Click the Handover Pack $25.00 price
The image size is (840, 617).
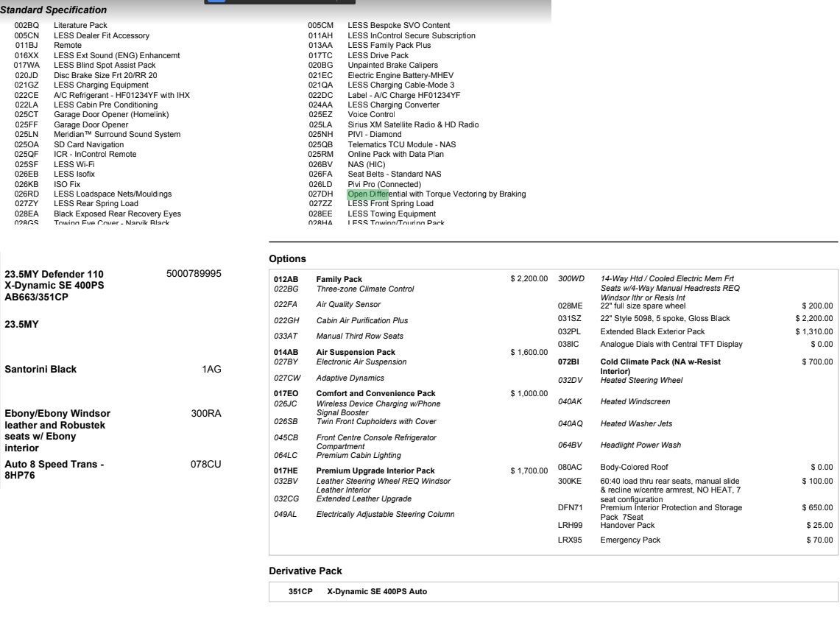pyautogui.click(x=819, y=526)
